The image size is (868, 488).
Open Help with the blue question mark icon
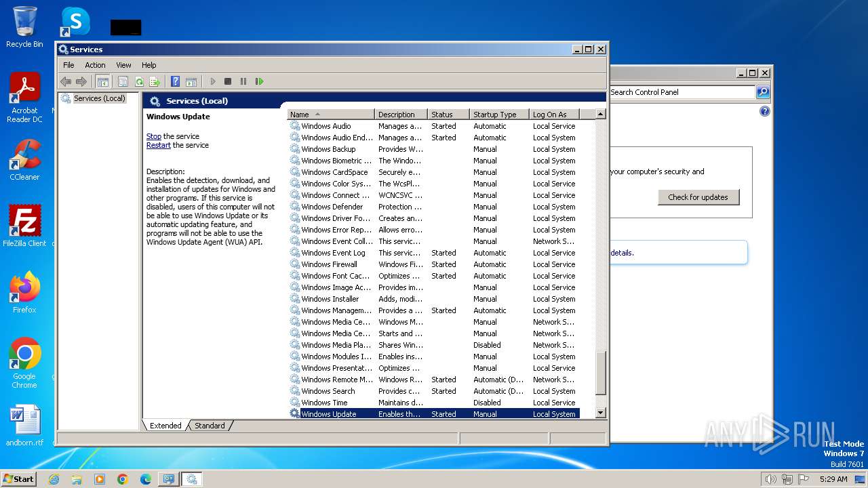(x=176, y=81)
